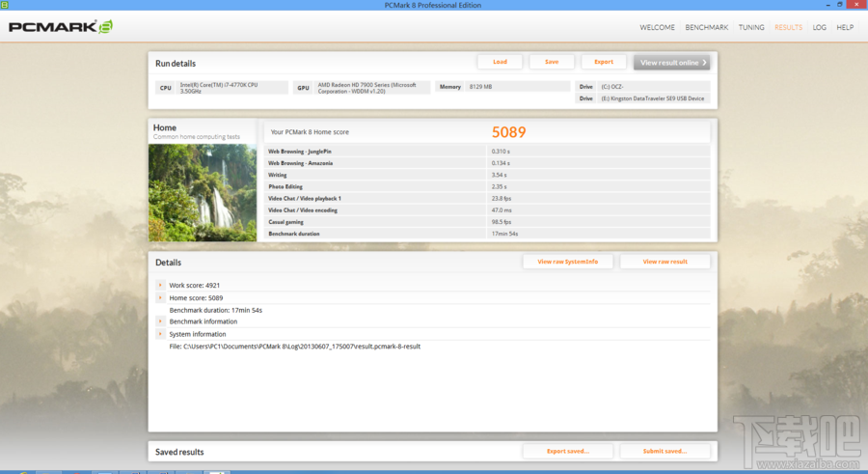Load a saved result file
Screen dimensions: 868x474
(500, 62)
